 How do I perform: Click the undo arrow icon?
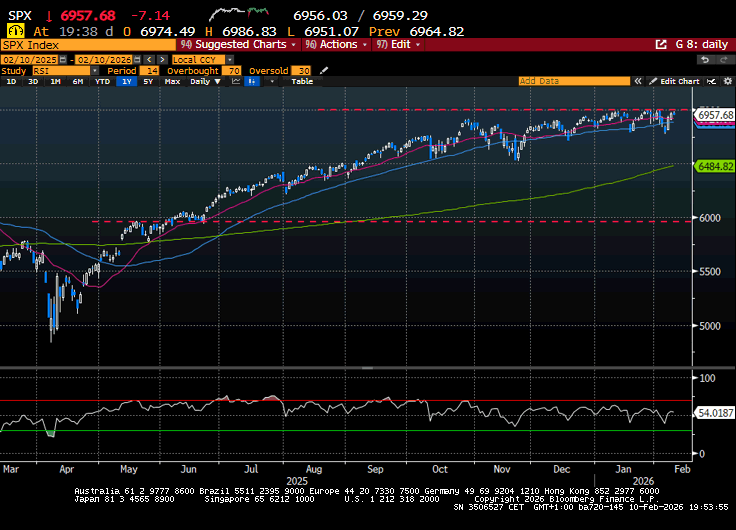click(704, 59)
